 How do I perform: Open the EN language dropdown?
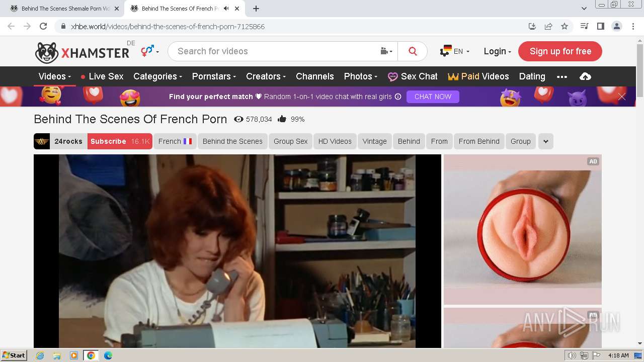pos(455,51)
